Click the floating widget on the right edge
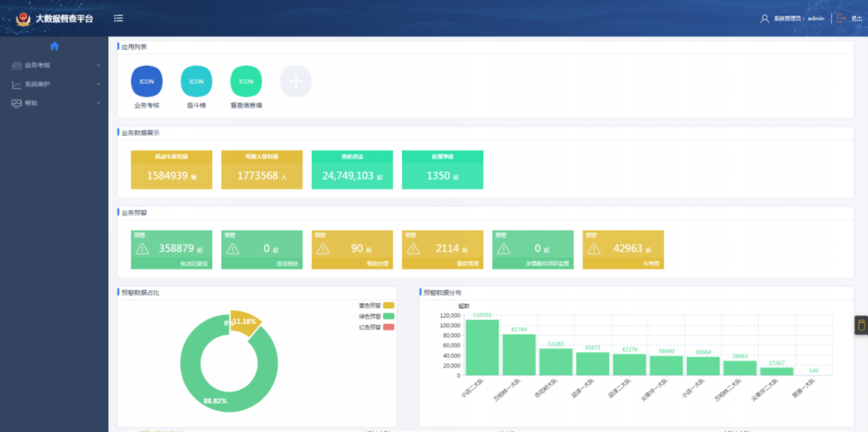868x432 pixels. 862,325
